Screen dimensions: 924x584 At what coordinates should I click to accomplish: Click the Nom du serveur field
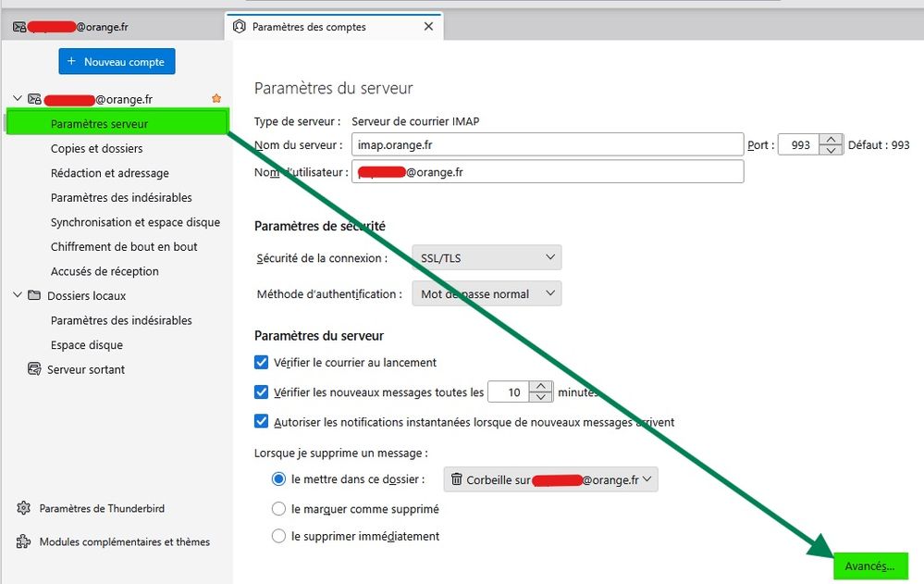[548, 144]
